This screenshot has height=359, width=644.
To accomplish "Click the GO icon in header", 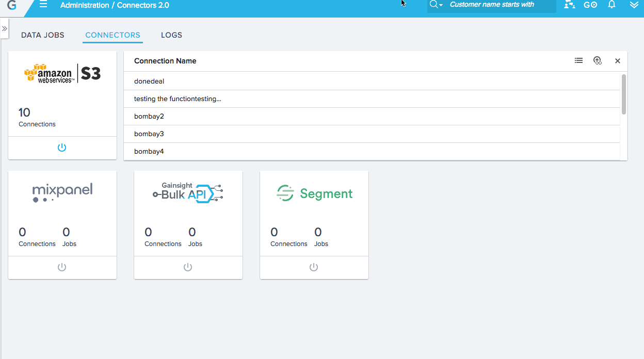I will [x=590, y=5].
